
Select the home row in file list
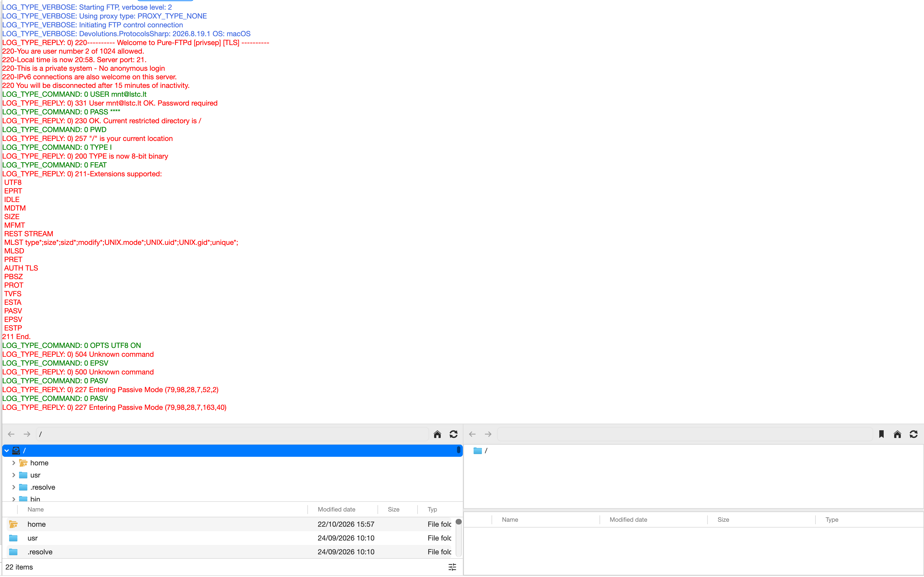(x=229, y=524)
